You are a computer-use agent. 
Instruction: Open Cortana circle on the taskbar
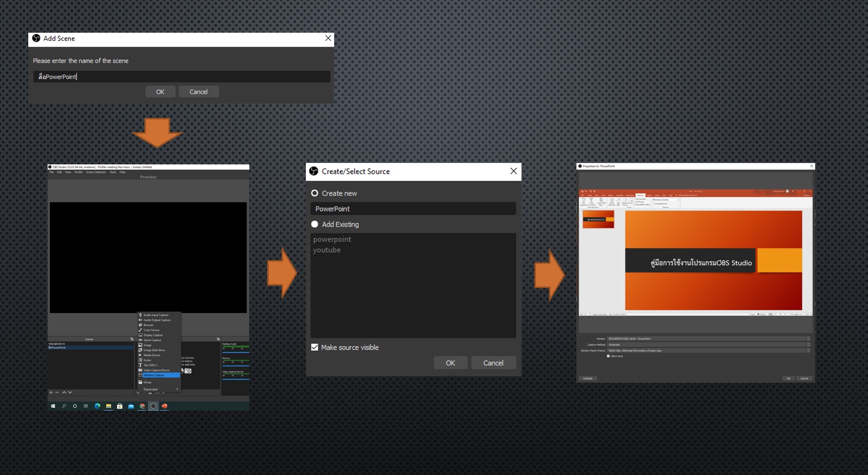click(x=75, y=406)
